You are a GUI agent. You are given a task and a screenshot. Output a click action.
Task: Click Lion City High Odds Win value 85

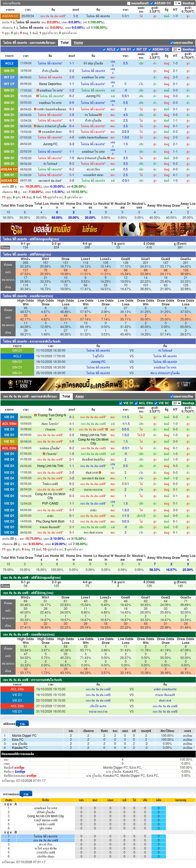click(26, 308)
